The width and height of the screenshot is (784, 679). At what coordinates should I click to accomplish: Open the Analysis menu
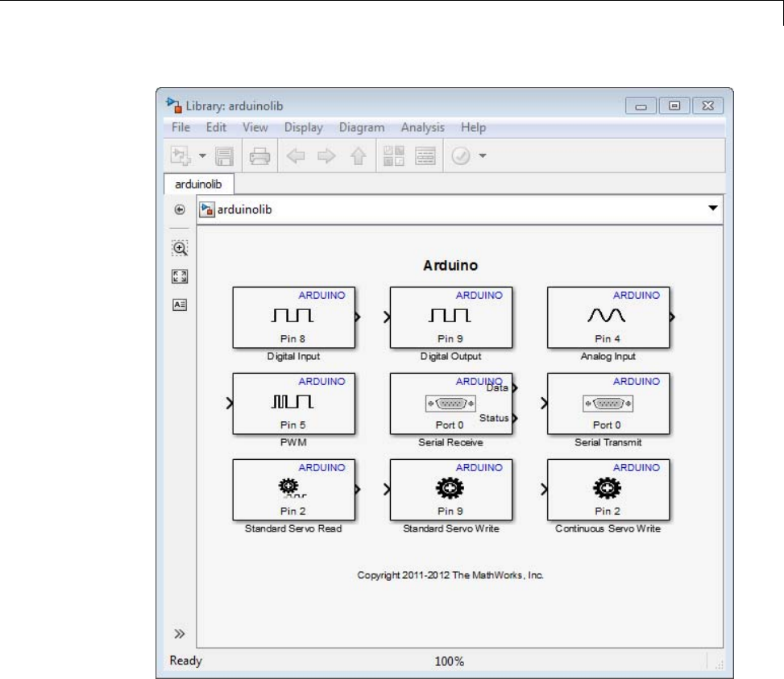(x=422, y=127)
